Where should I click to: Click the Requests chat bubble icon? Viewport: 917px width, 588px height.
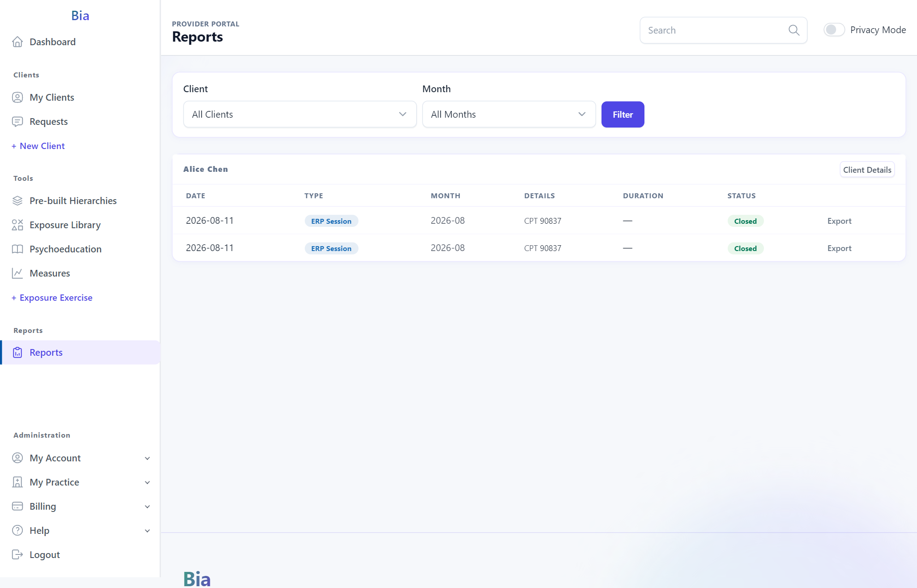[x=17, y=121]
